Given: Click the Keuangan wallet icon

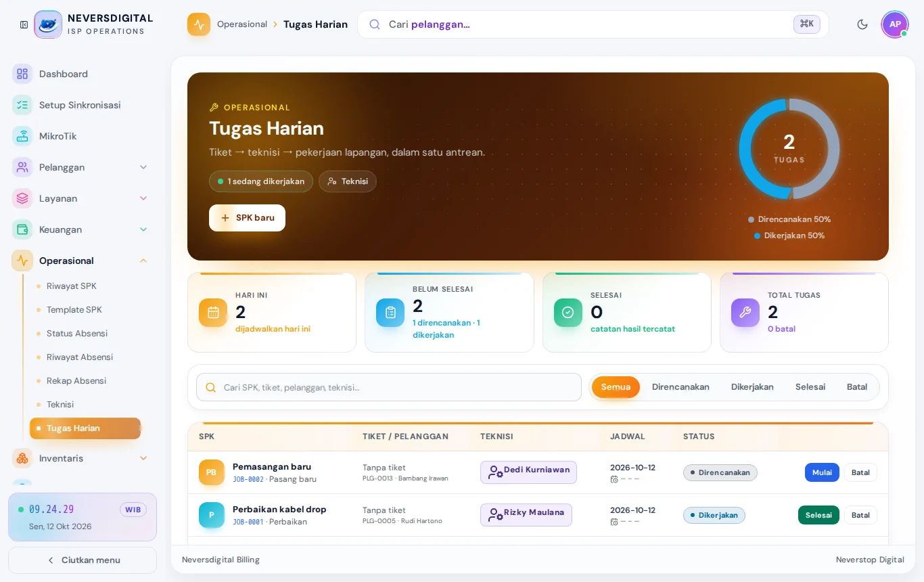Looking at the screenshot, I should coord(22,229).
